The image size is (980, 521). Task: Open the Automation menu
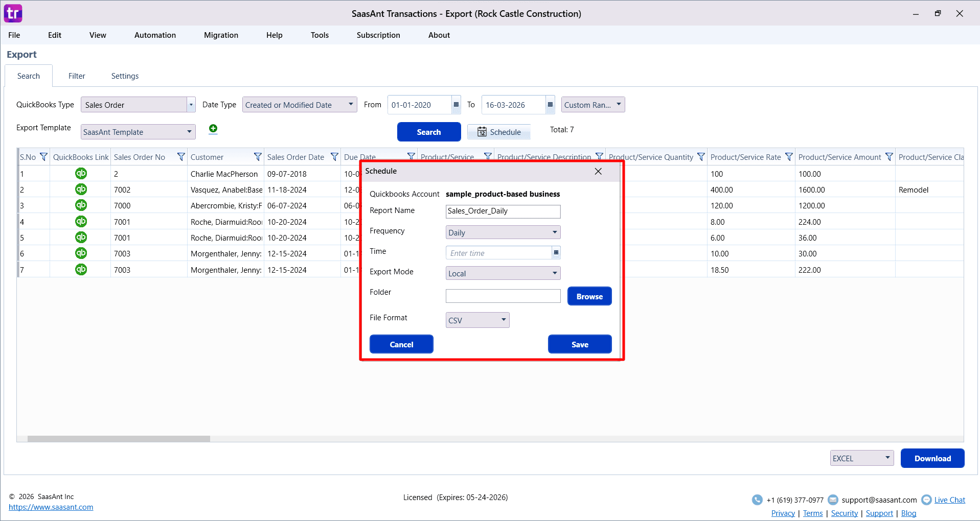pyautogui.click(x=155, y=35)
